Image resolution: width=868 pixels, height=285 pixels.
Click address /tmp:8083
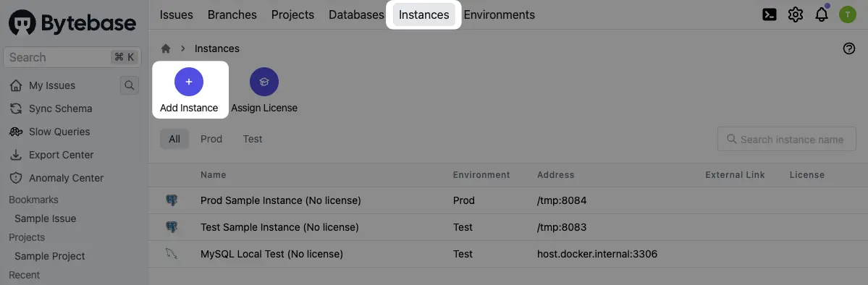(562, 227)
